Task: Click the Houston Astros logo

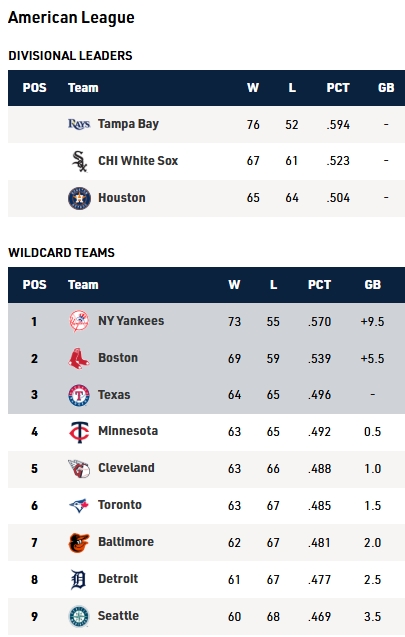Action: (x=79, y=198)
